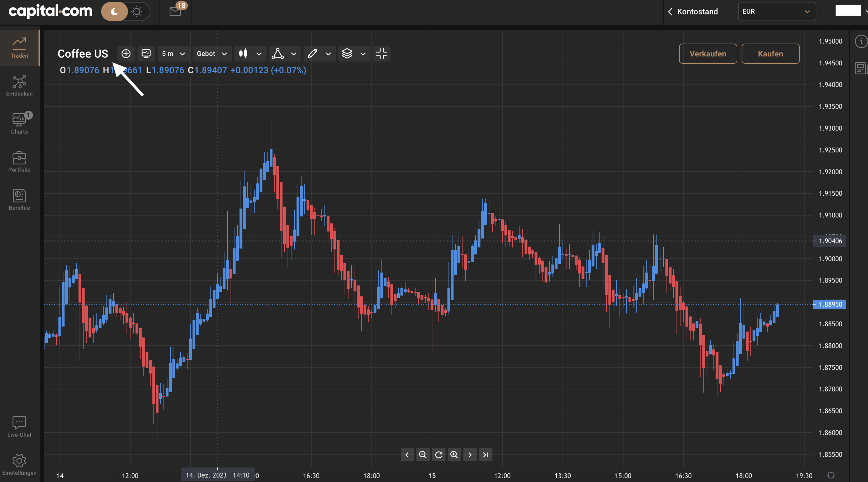
Task: Open chart axis settings gear at bottom right
Action: pos(831,475)
